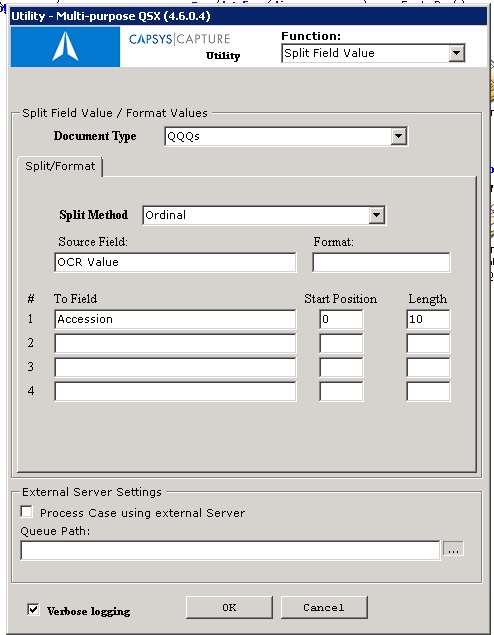494x635 pixels.
Task: Click the row 1 Start Position field
Action: point(341,320)
